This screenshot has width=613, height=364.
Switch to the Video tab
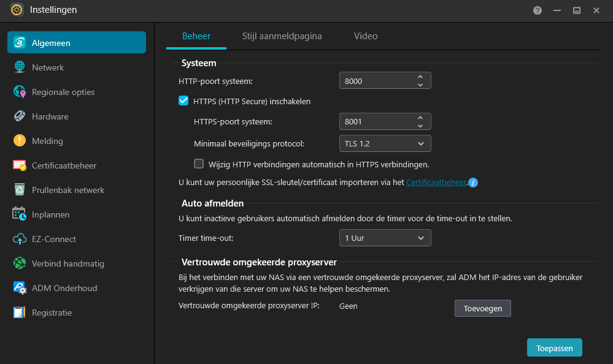click(366, 36)
